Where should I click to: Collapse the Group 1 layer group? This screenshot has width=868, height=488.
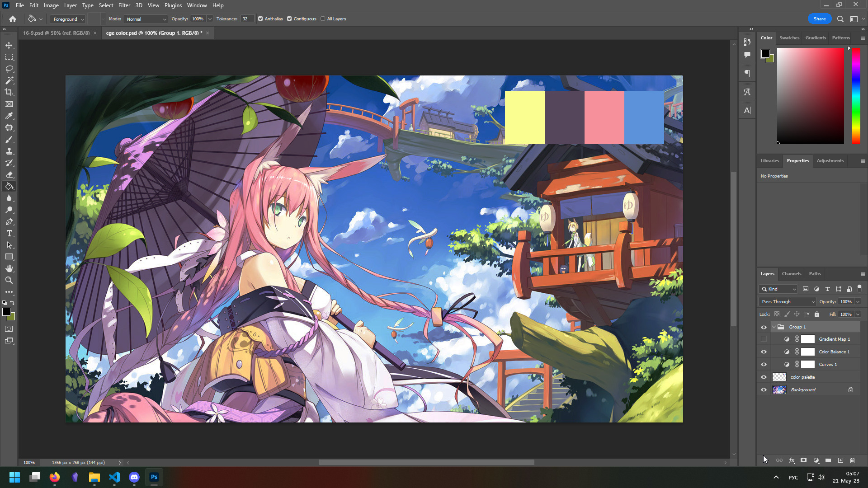pyautogui.click(x=774, y=327)
